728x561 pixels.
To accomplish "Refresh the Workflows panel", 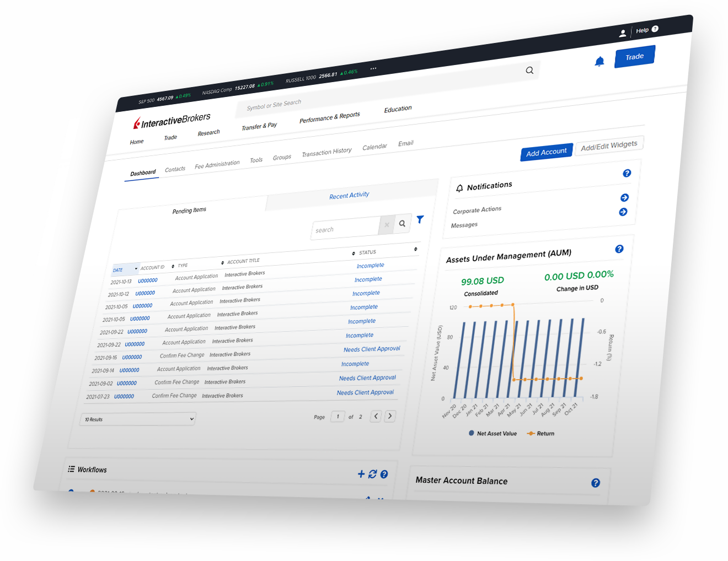I will pos(373,474).
